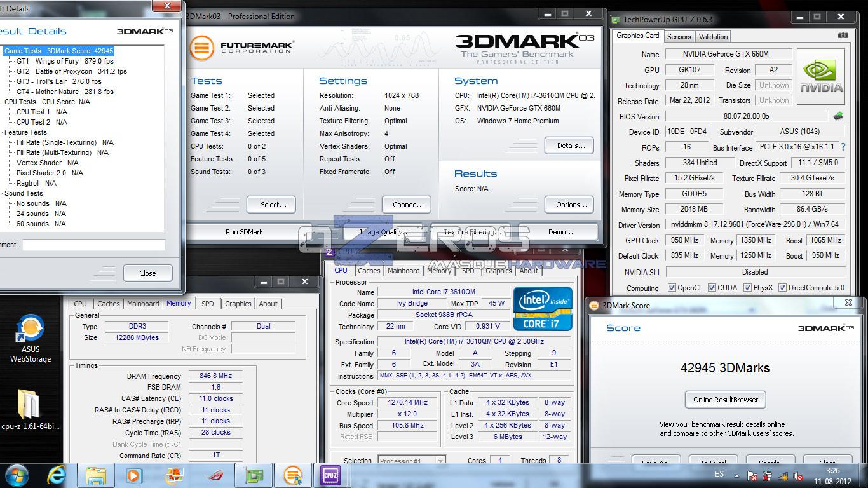
Task: Toggle the DirectCompute 5.0 checkbox
Action: [x=782, y=288]
